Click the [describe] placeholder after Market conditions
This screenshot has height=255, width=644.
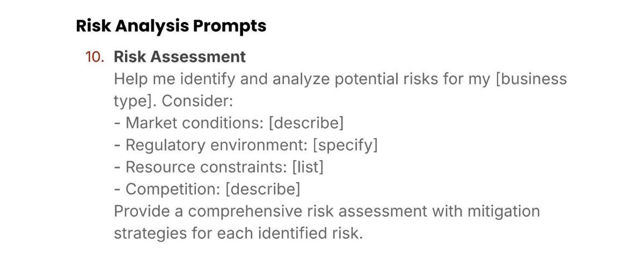(306, 123)
